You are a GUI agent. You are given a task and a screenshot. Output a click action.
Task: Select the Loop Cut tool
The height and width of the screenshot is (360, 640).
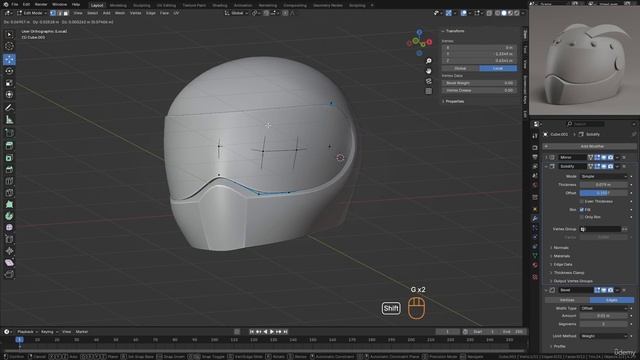click(9, 181)
